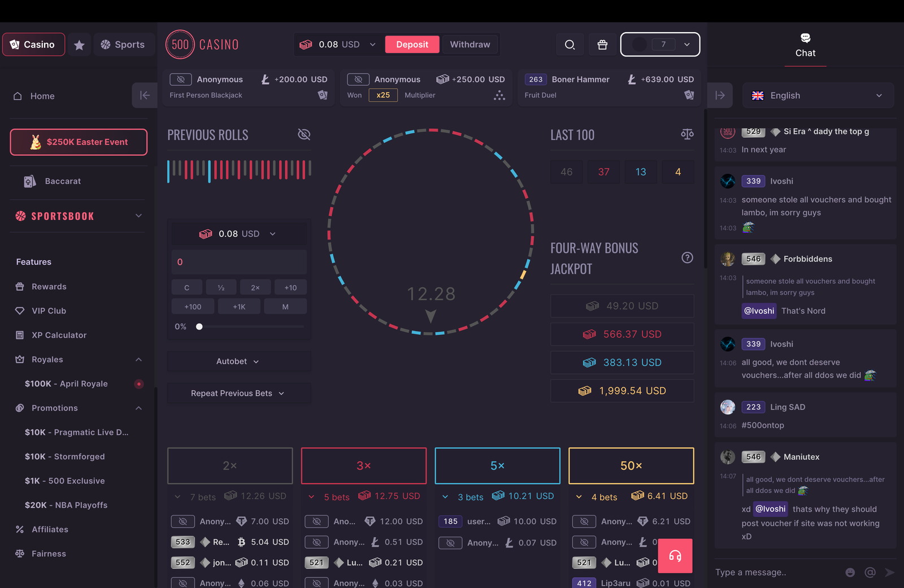Click the bet percentage slider handle

click(x=199, y=326)
